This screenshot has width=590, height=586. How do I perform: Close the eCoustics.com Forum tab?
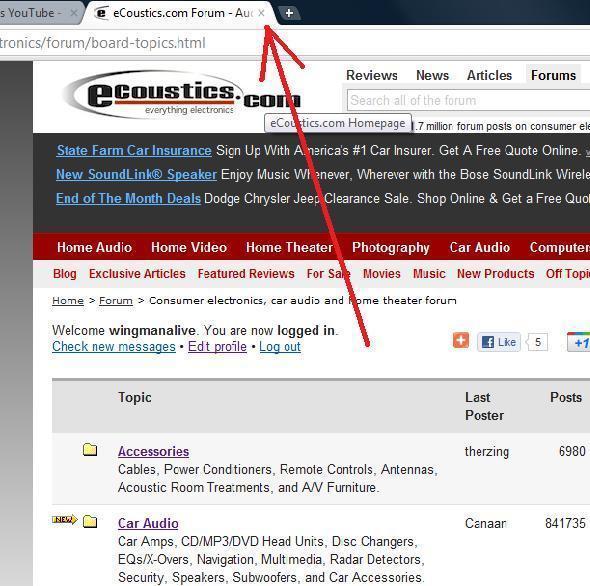pyautogui.click(x=262, y=13)
